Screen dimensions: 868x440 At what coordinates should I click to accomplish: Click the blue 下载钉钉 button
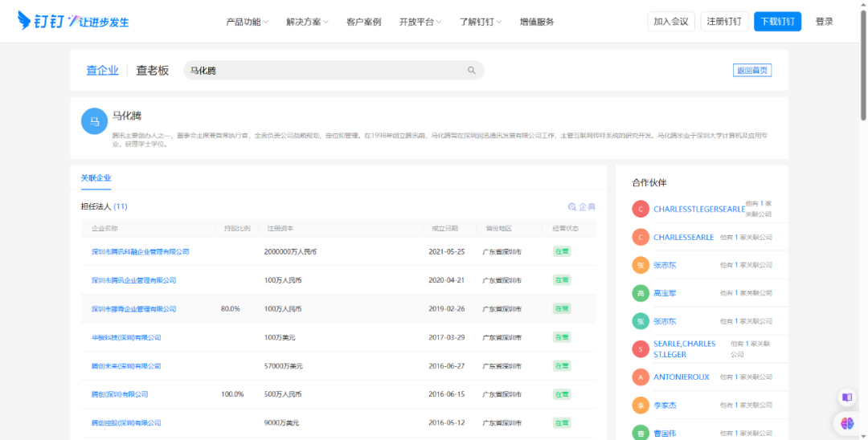tap(777, 22)
